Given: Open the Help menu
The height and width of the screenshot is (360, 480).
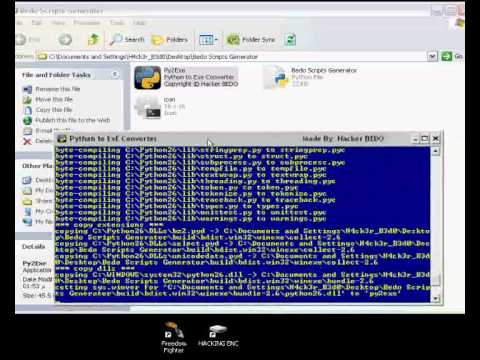Looking at the screenshot, I should pos(139,23).
